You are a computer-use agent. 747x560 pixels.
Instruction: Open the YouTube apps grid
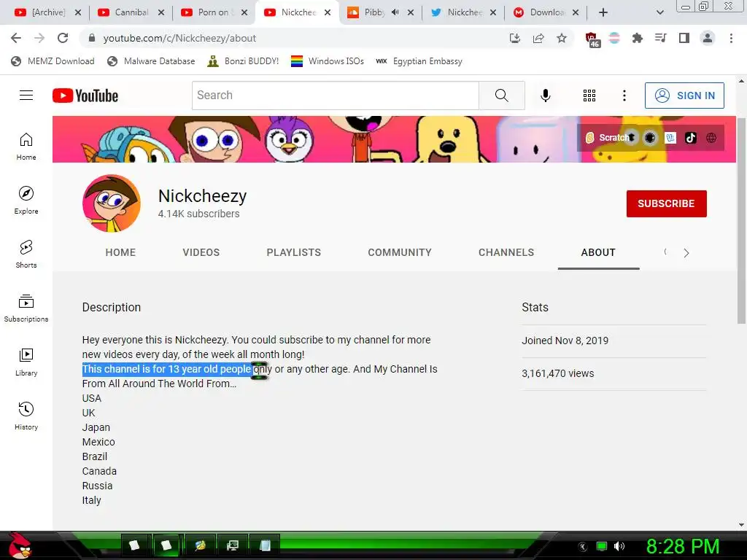[589, 96]
